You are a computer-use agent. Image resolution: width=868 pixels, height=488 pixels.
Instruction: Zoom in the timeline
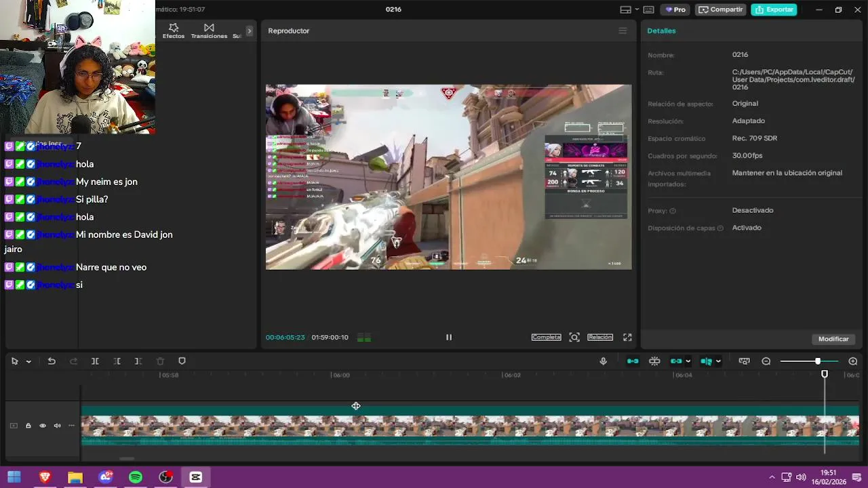click(853, 361)
